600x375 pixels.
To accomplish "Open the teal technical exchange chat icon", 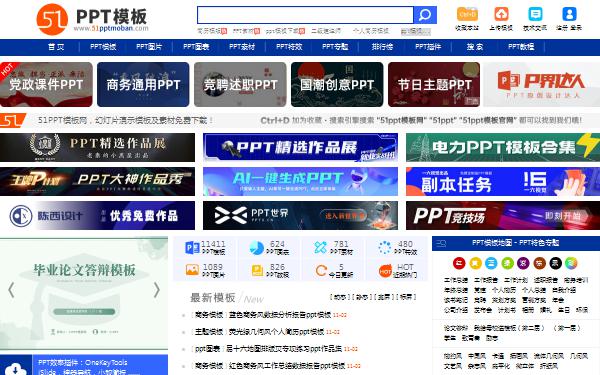I will (x=535, y=14).
